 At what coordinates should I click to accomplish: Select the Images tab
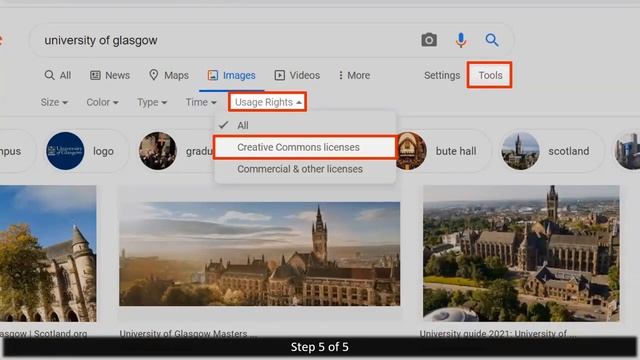[x=231, y=75]
